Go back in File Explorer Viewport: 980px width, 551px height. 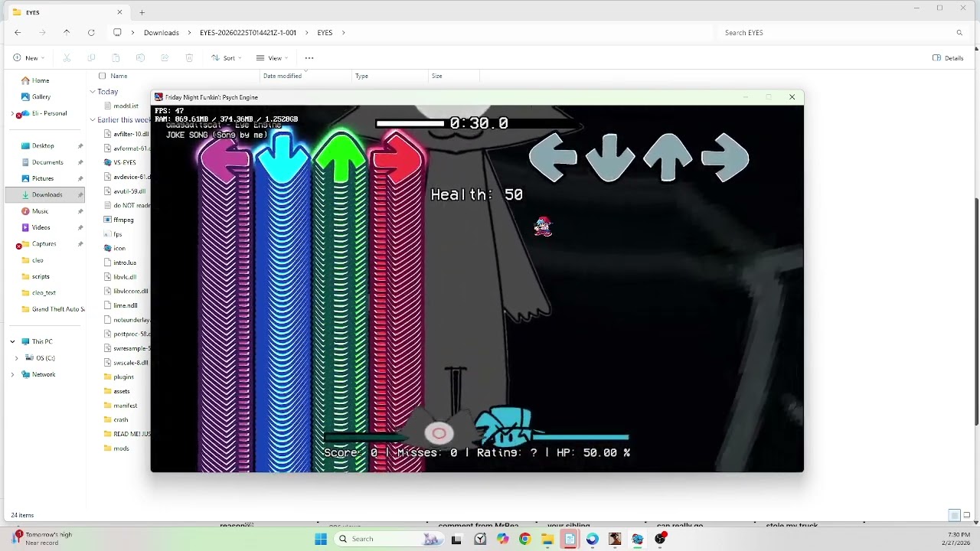[x=18, y=33]
